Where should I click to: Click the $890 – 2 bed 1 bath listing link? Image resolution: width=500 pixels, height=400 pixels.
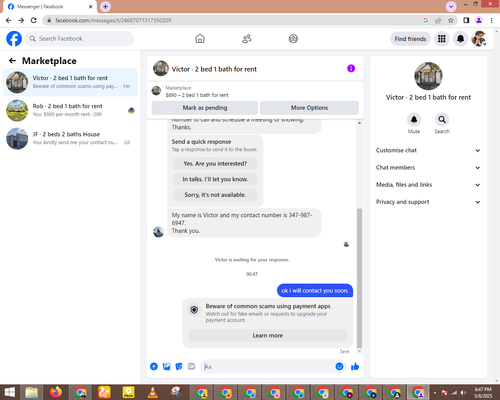pyautogui.click(x=197, y=95)
